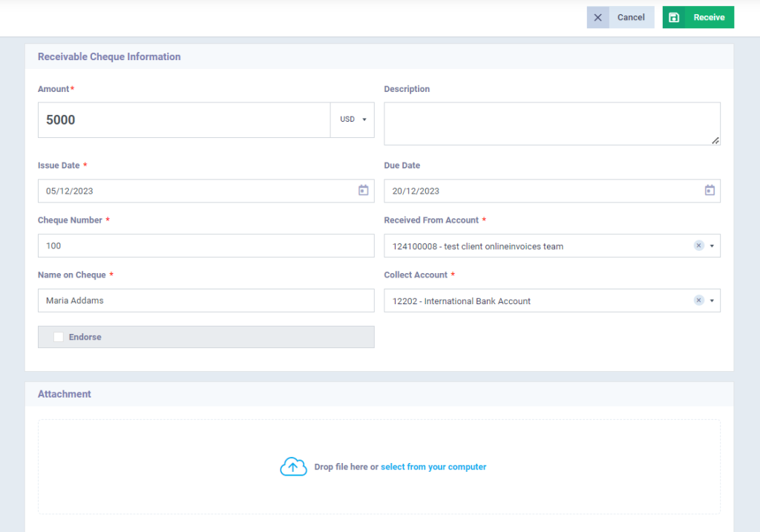Open the Due Date calendar picker icon
760x532 pixels.
pyautogui.click(x=709, y=191)
